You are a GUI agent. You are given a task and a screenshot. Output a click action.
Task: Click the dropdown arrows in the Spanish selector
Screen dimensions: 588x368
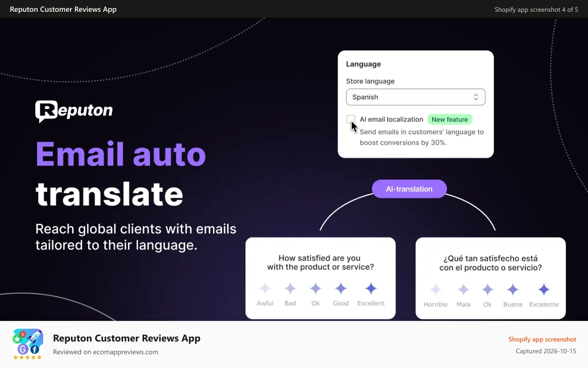coord(476,97)
